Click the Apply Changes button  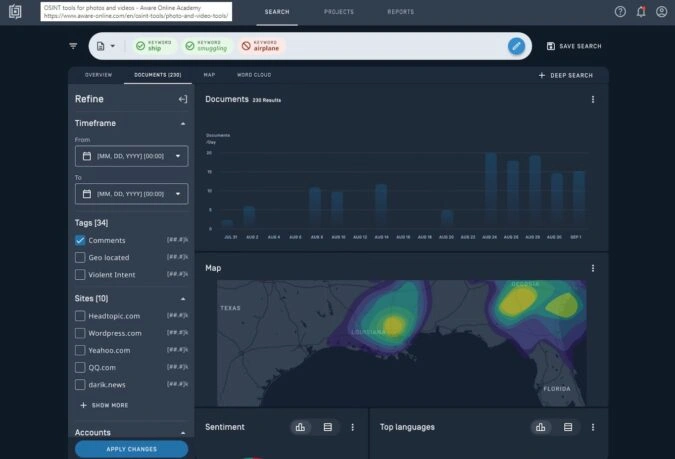pos(131,449)
